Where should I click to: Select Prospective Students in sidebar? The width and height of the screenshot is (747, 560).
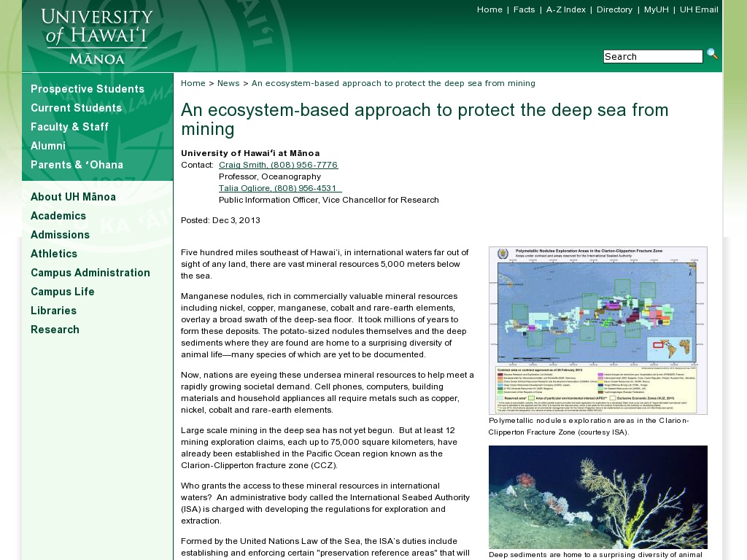coord(88,89)
